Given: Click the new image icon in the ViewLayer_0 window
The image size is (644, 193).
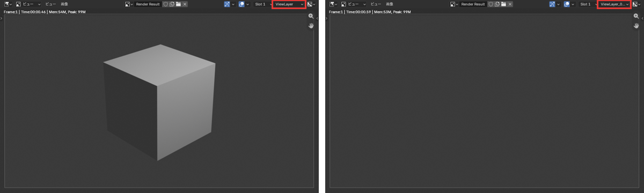Looking at the screenshot, I should (x=497, y=4).
